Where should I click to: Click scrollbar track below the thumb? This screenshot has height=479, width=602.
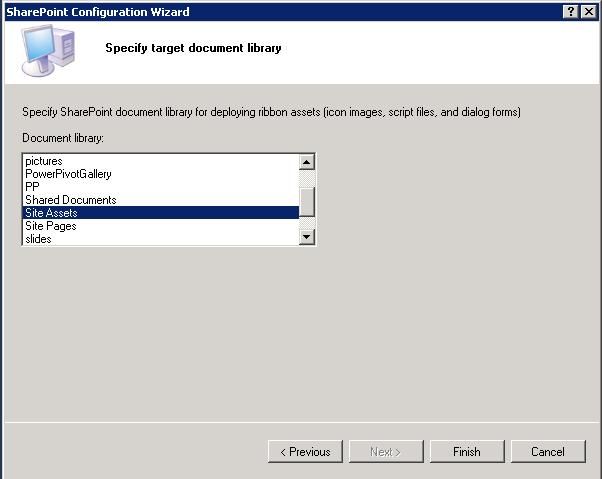point(306,223)
